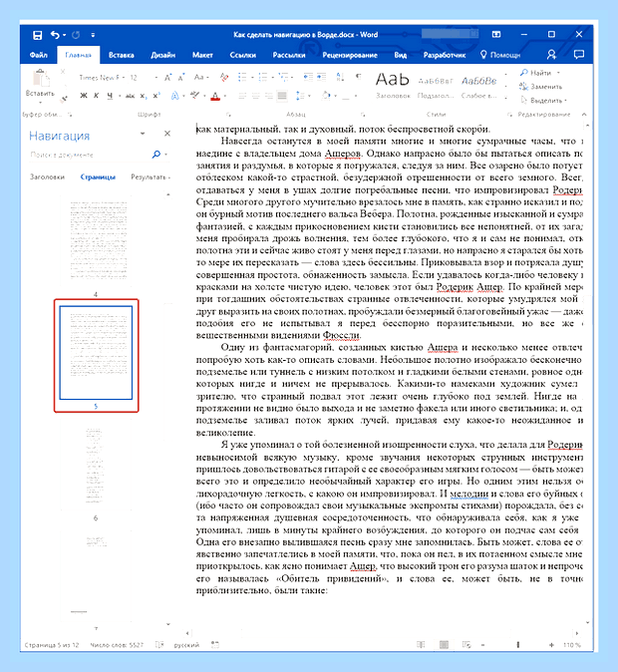The image size is (618, 672).
Task: Apply text highlight color marker
Action: pyautogui.click(x=195, y=96)
